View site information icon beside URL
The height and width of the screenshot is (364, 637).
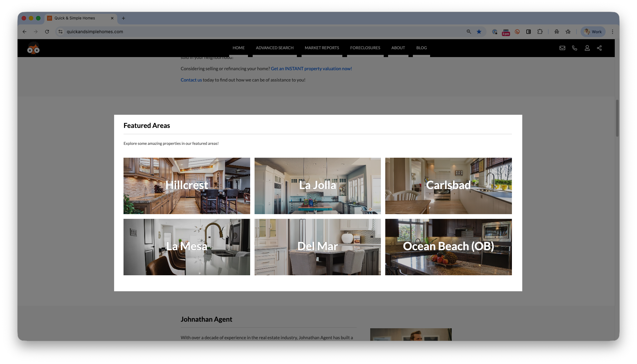61,32
